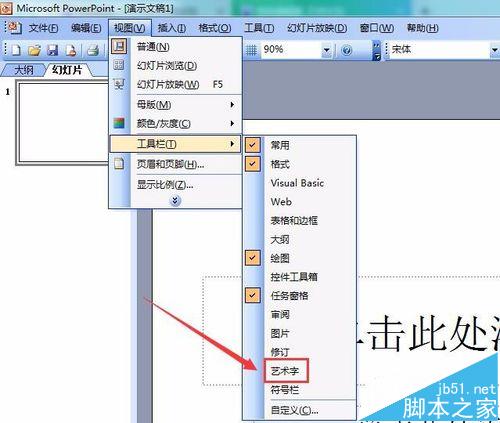Toggle the 格式 toolbar checkmark
The height and width of the screenshot is (423, 500).
coord(252,164)
